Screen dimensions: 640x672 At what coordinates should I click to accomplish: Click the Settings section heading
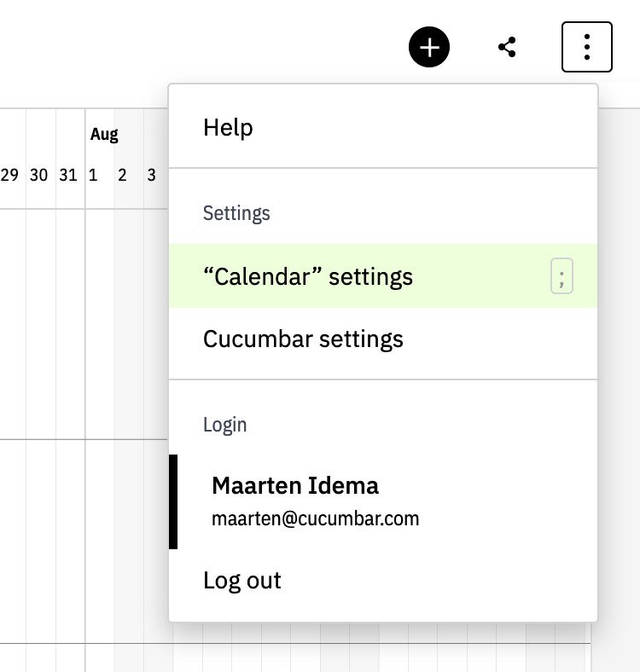[236, 213]
